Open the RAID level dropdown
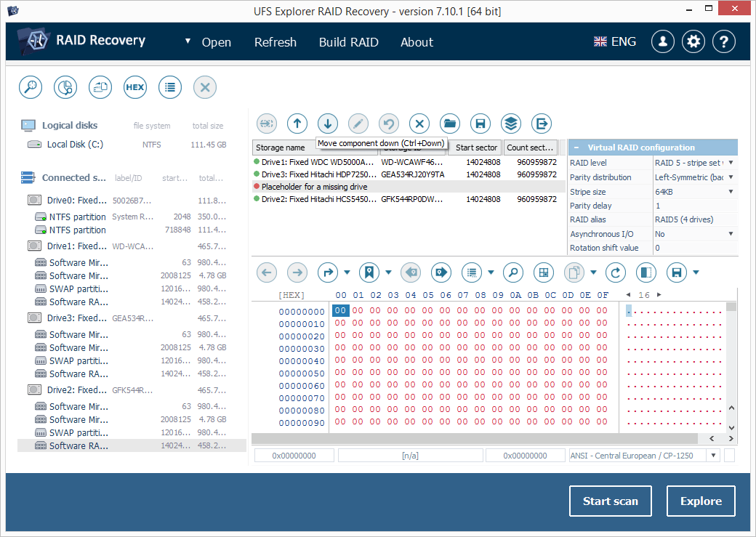Viewport: 756px width, 537px height. [731, 163]
